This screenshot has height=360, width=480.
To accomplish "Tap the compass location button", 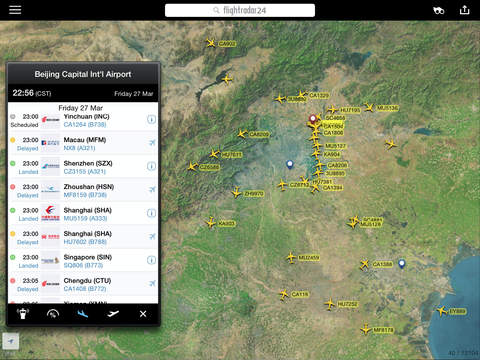I will click(x=11, y=341).
